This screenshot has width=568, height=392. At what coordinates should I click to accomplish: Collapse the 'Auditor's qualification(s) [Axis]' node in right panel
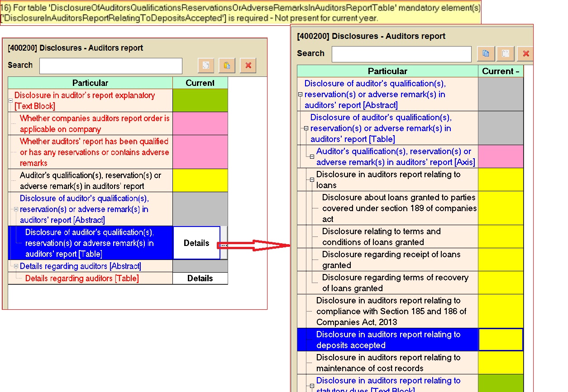[312, 157]
